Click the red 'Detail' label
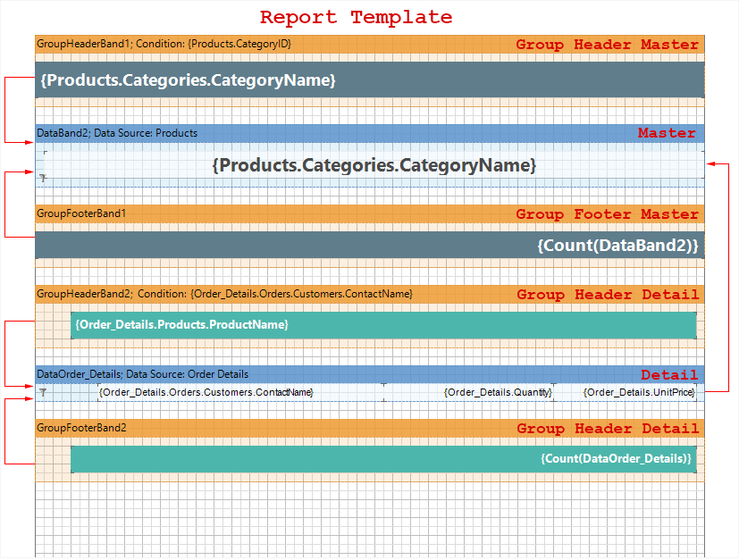This screenshot has width=739, height=560. pyautogui.click(x=669, y=375)
